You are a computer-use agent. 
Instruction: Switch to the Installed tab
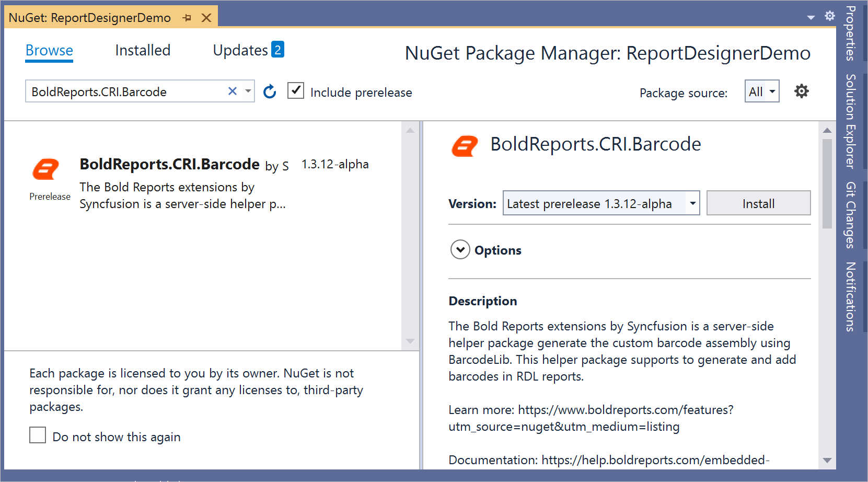[143, 50]
